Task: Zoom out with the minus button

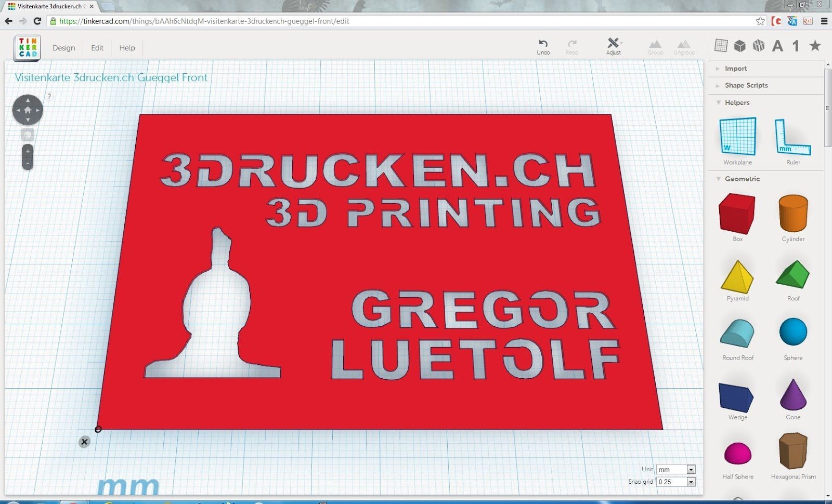Action: point(28,163)
